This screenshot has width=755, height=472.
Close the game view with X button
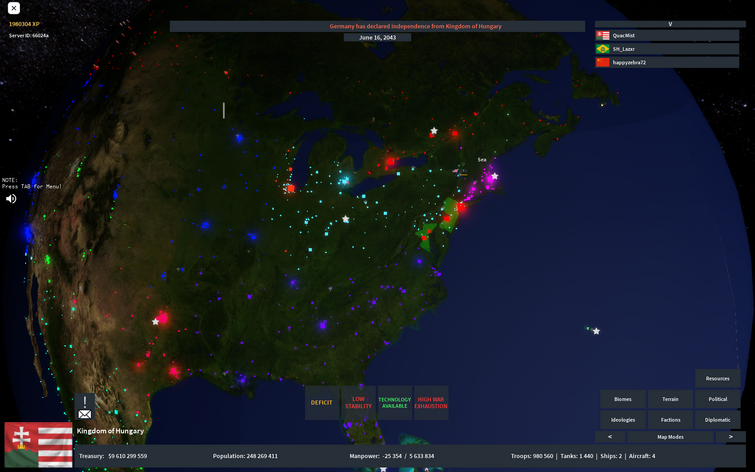[14, 8]
